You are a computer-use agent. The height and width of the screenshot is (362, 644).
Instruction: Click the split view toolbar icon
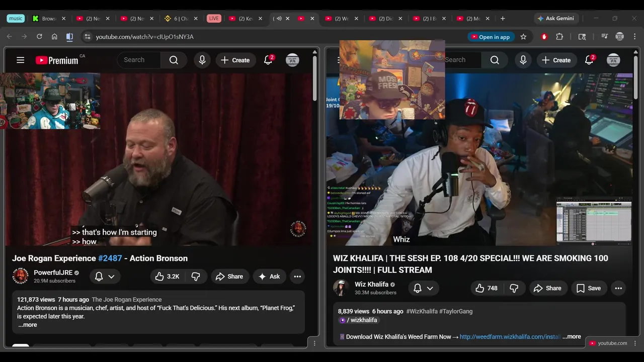(x=69, y=37)
